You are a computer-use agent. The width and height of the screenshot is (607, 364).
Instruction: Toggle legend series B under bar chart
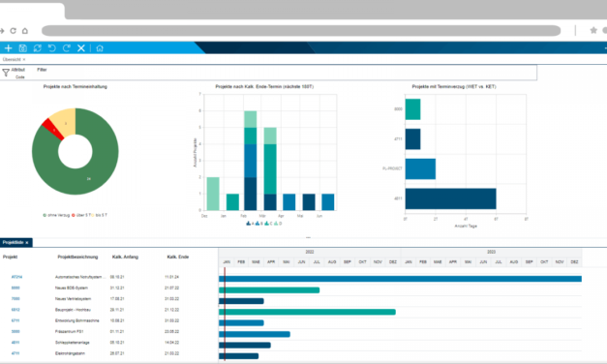click(259, 224)
